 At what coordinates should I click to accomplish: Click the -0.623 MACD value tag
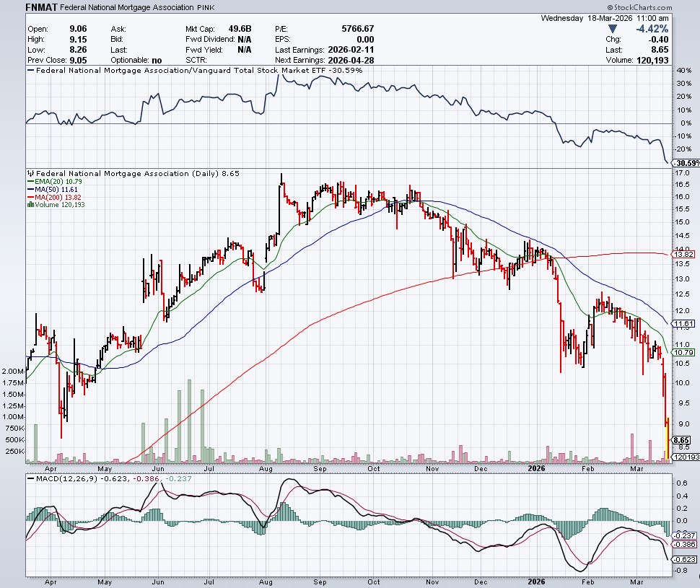682,559
